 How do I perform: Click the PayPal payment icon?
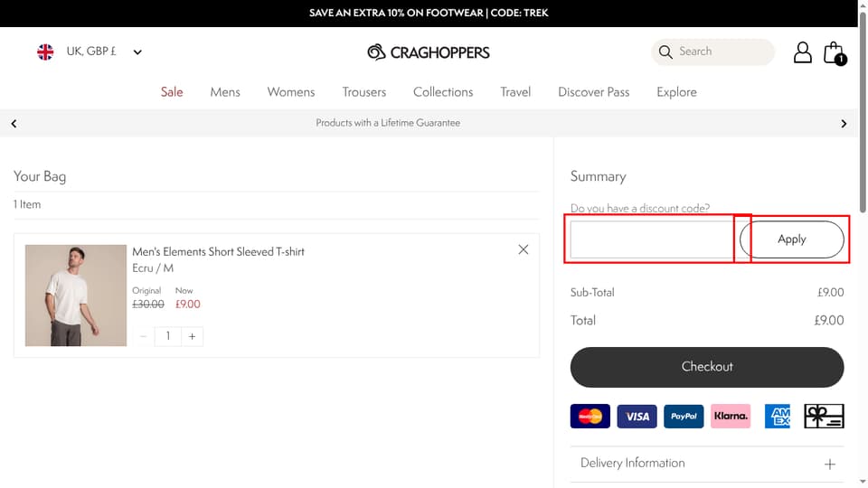coord(684,416)
